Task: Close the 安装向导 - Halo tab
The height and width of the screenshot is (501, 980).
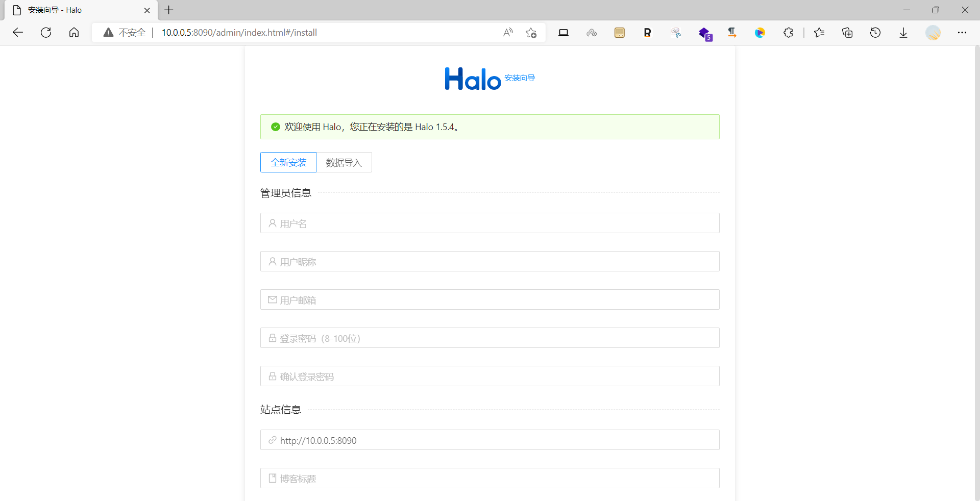Action: click(147, 10)
